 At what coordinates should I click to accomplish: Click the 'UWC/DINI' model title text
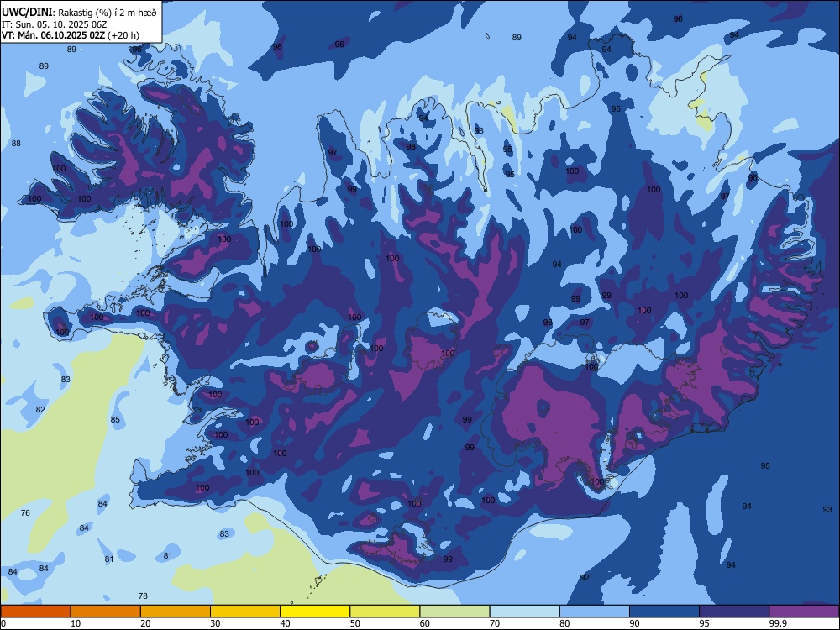pyautogui.click(x=28, y=13)
